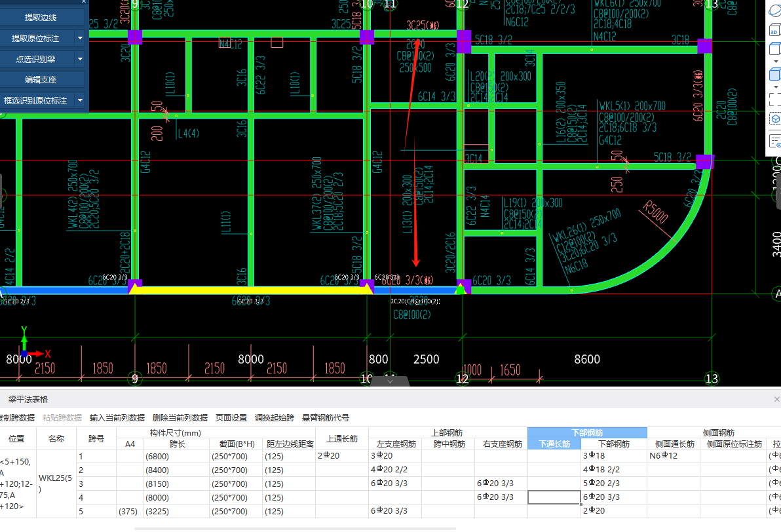Click 粘贴跨数据 in table toolbar

pyautogui.click(x=62, y=417)
